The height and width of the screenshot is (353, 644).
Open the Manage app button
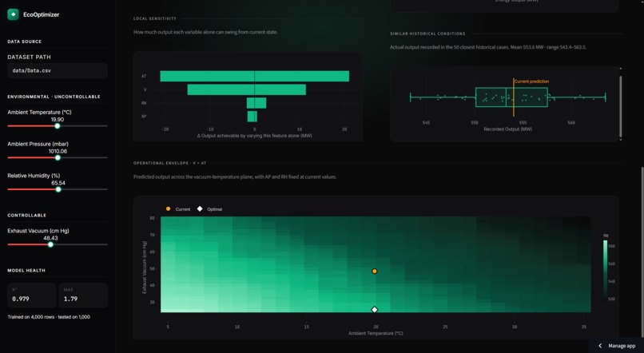(617, 346)
